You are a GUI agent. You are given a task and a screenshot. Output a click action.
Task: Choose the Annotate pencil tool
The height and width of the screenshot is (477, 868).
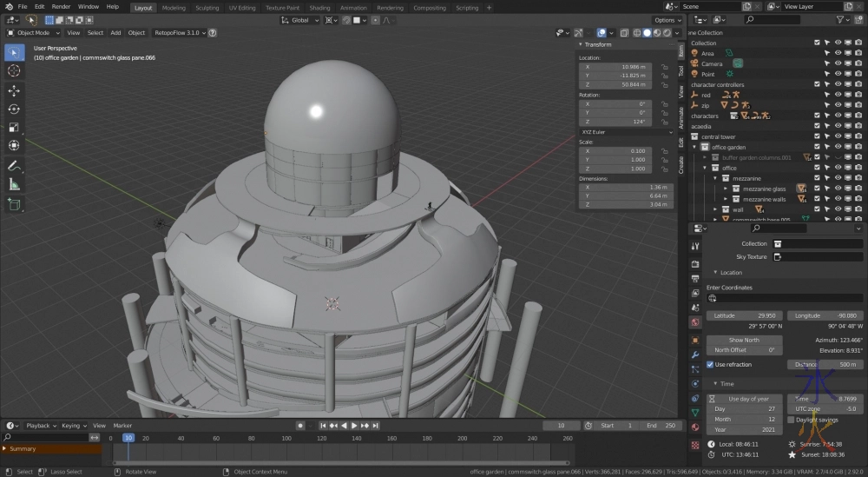click(14, 166)
